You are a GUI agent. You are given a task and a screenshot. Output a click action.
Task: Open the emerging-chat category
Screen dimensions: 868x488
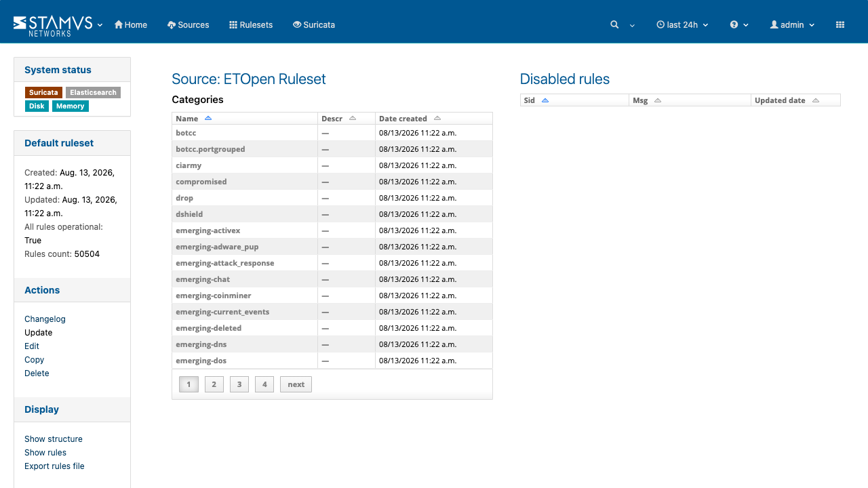coord(203,279)
